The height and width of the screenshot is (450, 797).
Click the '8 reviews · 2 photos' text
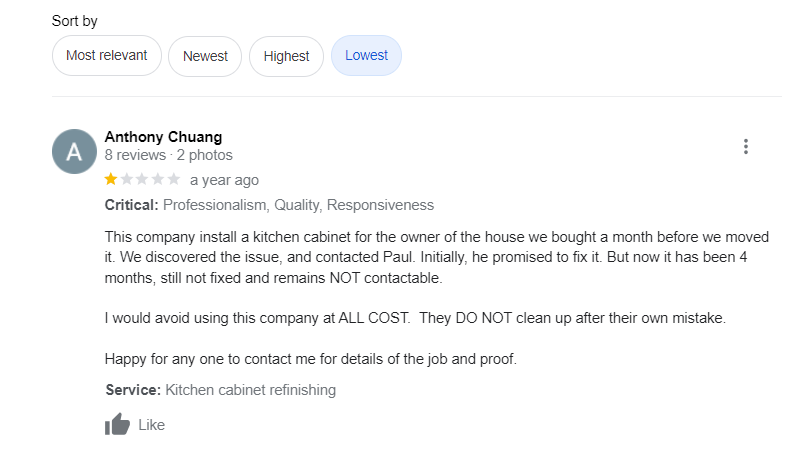168,155
